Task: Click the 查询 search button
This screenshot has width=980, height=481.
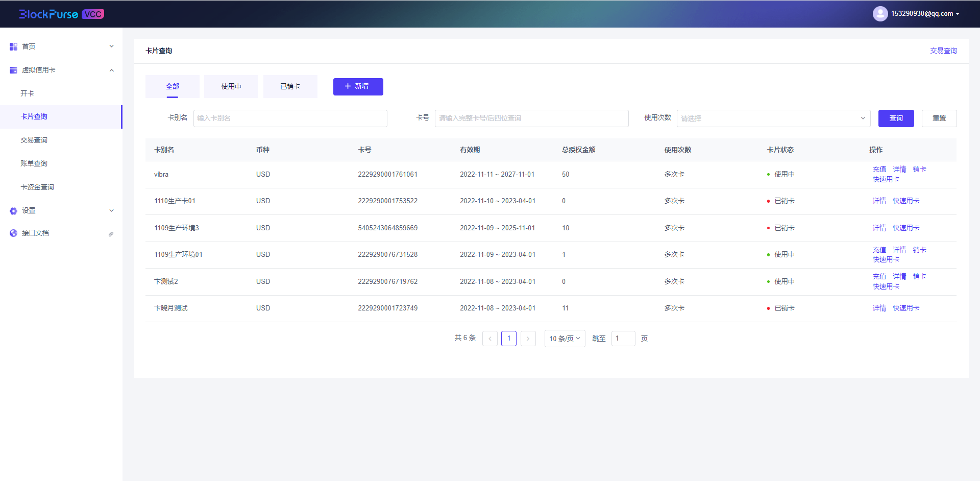Action: (x=896, y=118)
